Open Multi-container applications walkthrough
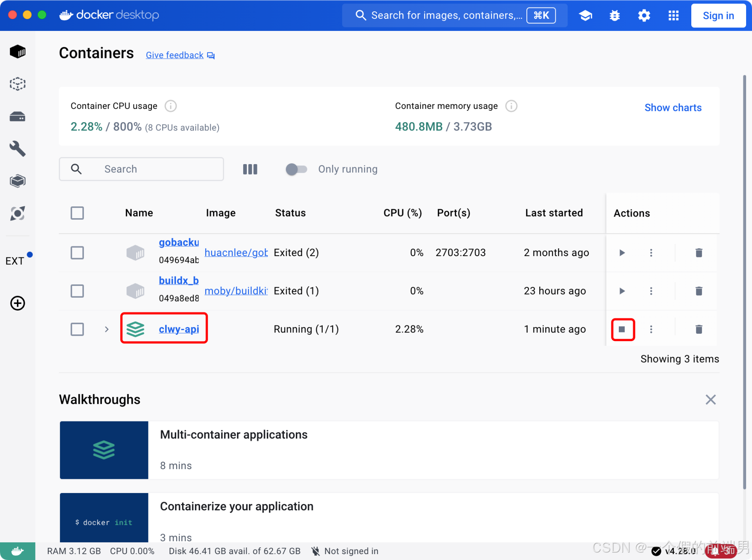752x560 pixels. [x=389, y=450]
